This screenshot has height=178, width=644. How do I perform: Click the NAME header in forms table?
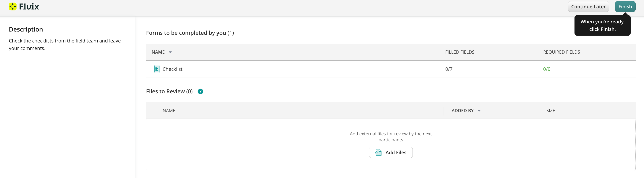(158, 52)
